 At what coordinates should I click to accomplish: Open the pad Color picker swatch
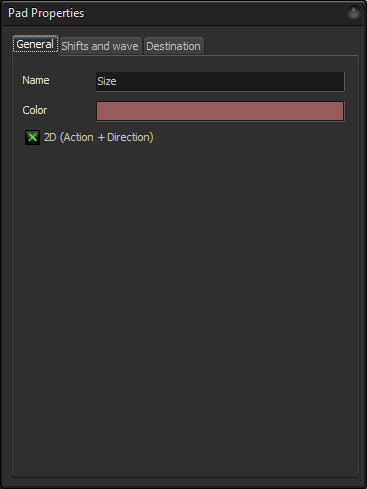(x=220, y=111)
